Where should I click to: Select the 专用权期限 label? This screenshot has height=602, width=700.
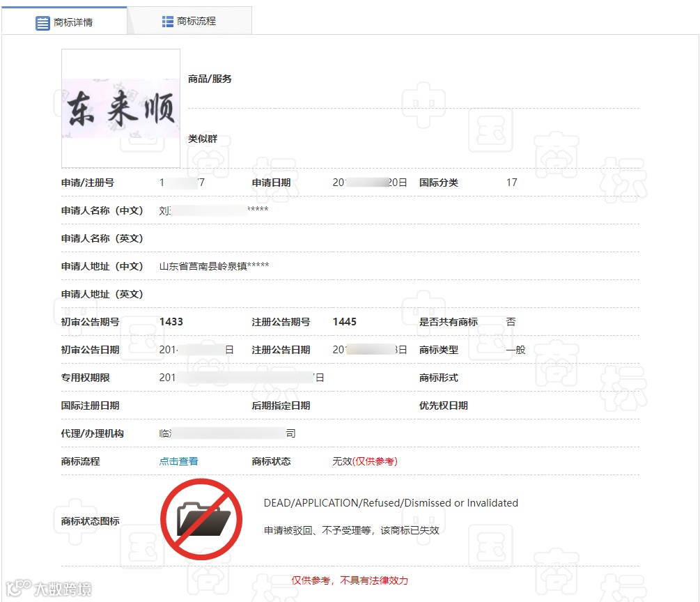coord(85,378)
